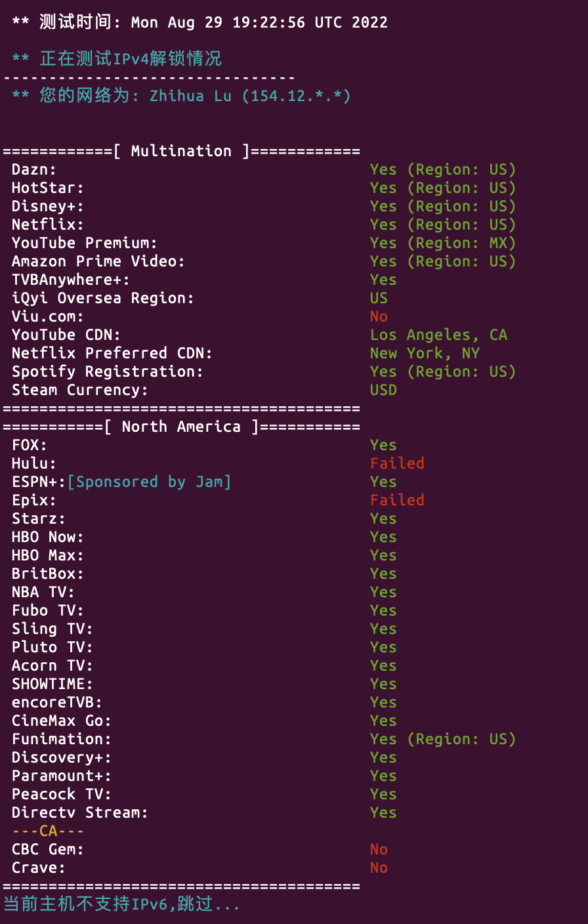
Task: Click the IPv6 not supported message
Action: click(121, 904)
